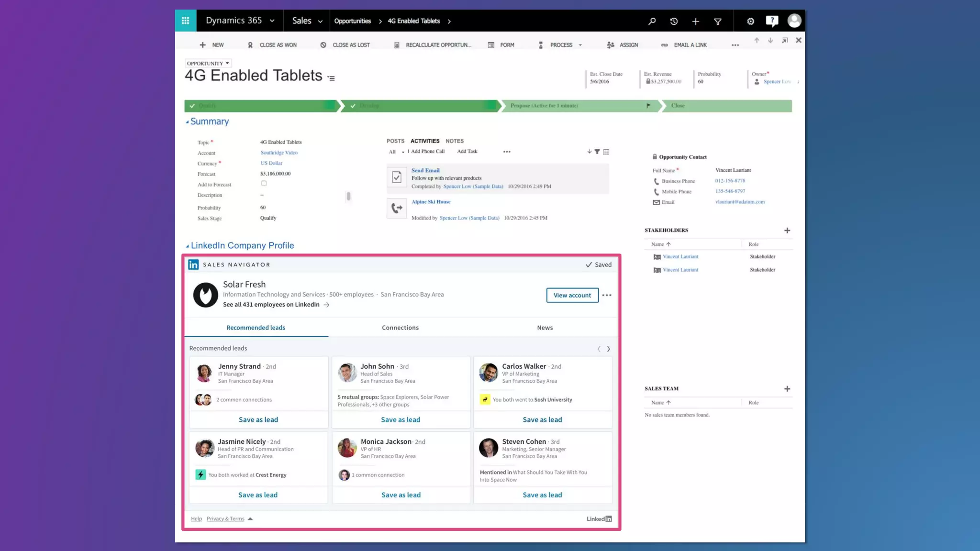Click the search magnifier icon

(652, 21)
